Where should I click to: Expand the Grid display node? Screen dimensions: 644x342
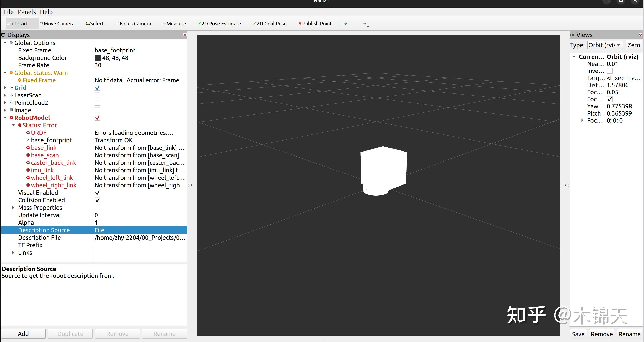[x=5, y=88]
